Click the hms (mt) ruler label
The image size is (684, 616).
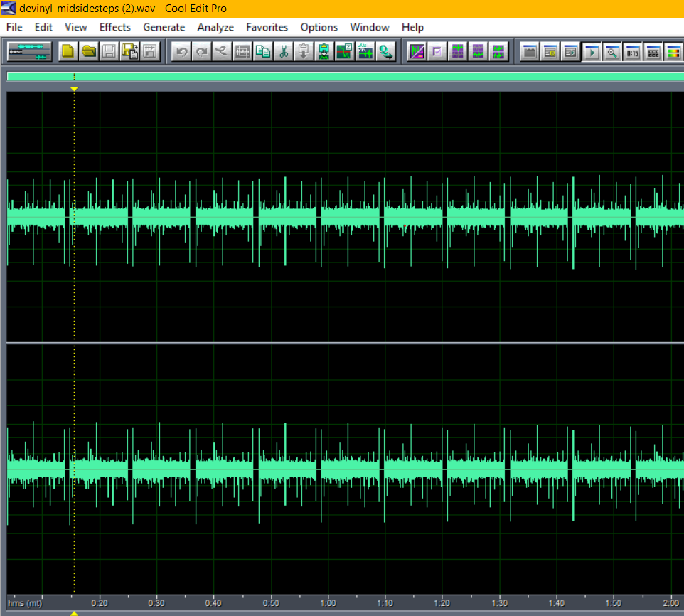click(25, 603)
